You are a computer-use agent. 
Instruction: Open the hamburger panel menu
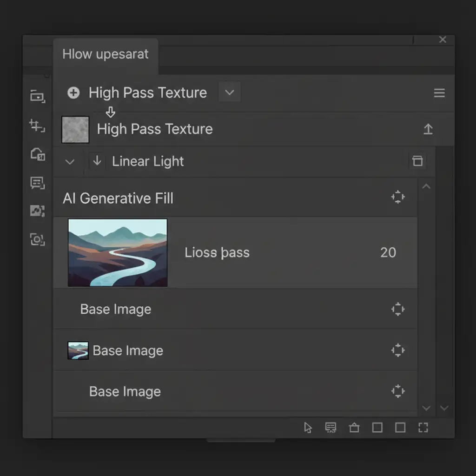(x=439, y=93)
